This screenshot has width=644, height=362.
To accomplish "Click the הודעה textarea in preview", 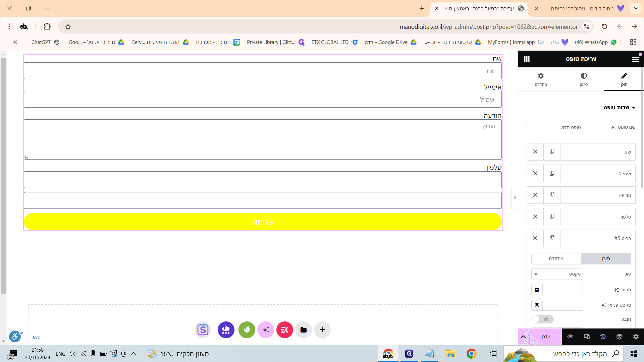I will coord(263,139).
